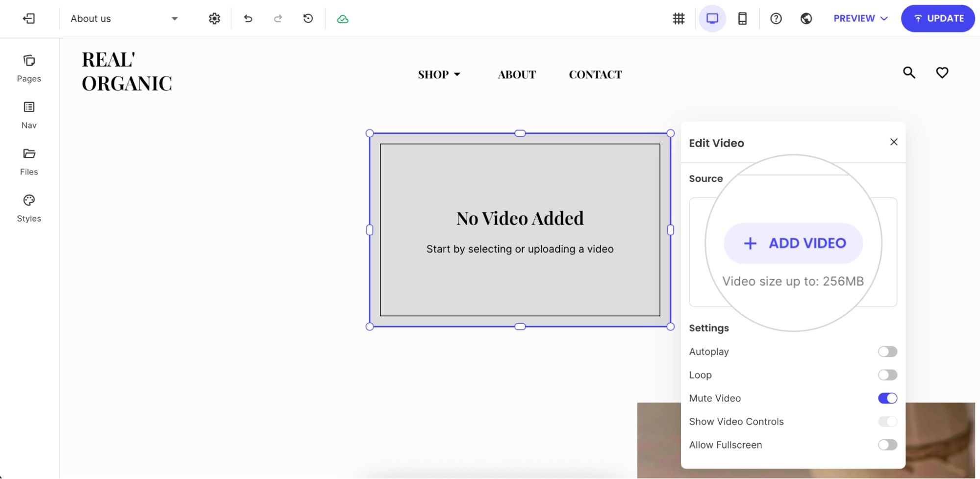
Task: Open page settings gear icon
Action: [214, 19]
